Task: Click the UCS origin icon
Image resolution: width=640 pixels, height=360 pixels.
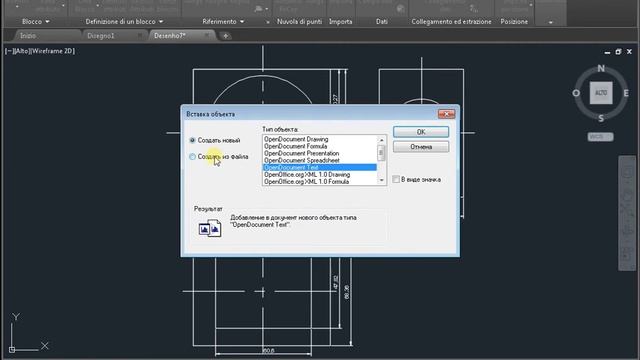Action: (x=12, y=349)
